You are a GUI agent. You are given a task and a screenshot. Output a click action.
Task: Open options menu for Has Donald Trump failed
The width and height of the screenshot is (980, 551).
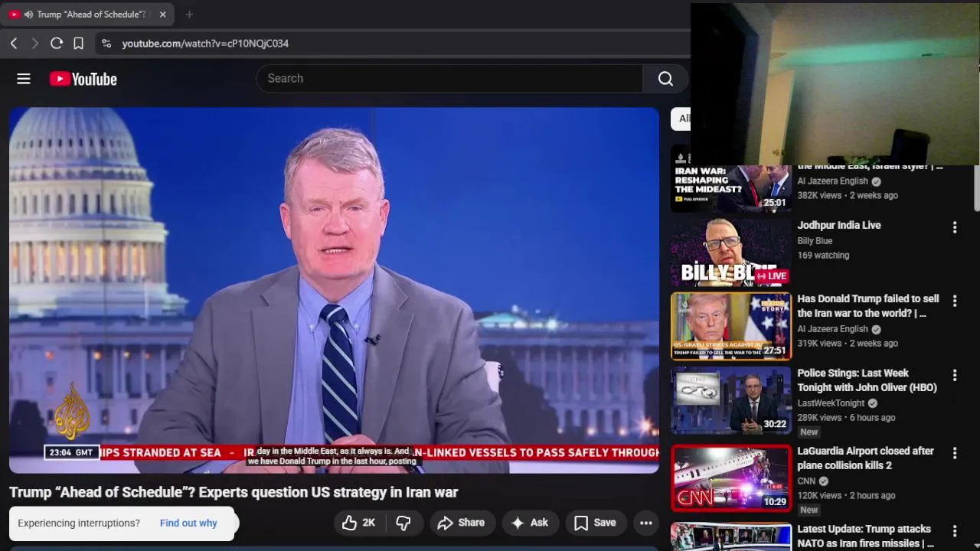click(x=955, y=302)
